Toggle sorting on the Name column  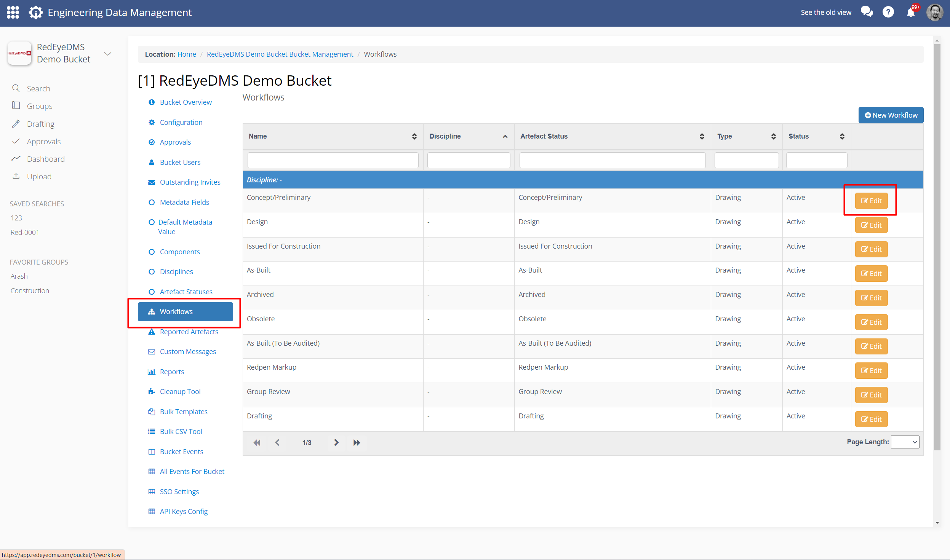414,136
